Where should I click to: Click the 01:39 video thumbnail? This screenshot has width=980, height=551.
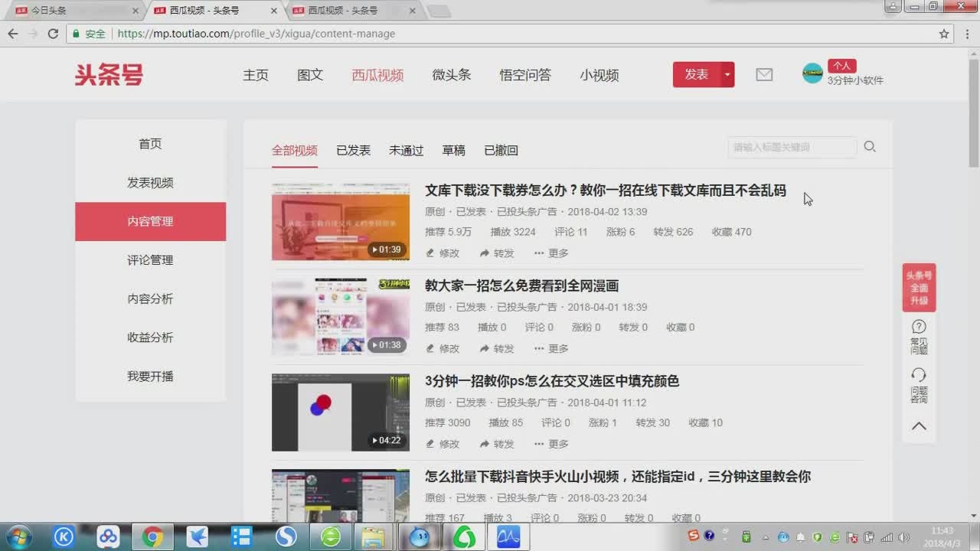point(341,222)
